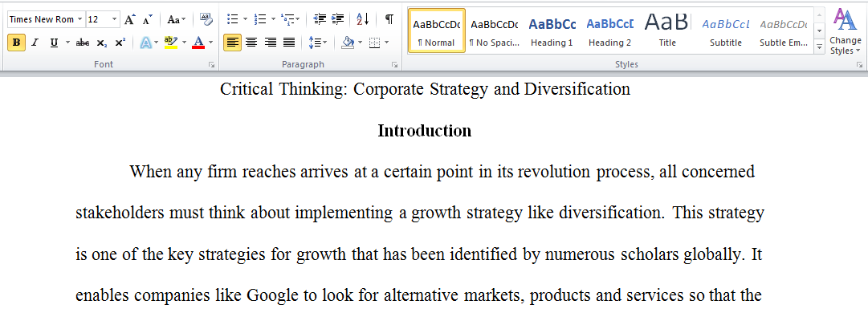The height and width of the screenshot is (317, 868).
Task: Toggle Strikethrough formatting
Action: pyautogui.click(x=83, y=43)
